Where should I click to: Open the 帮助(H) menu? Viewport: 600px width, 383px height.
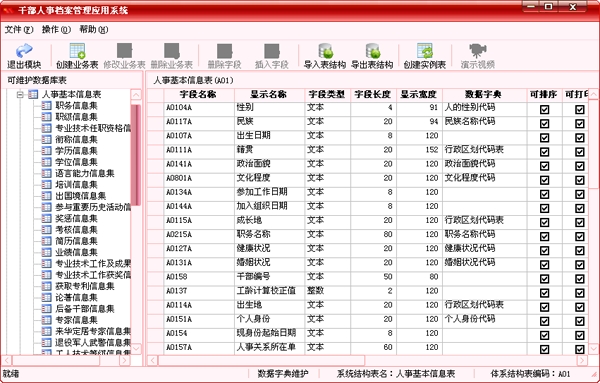pos(94,29)
